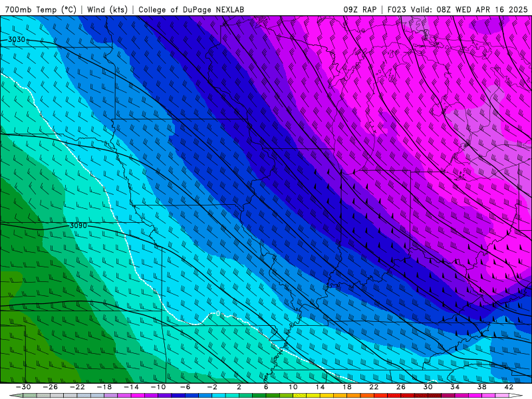The image size is (532, 399).
Task: Click the -26 color scale label
Action: (51, 387)
